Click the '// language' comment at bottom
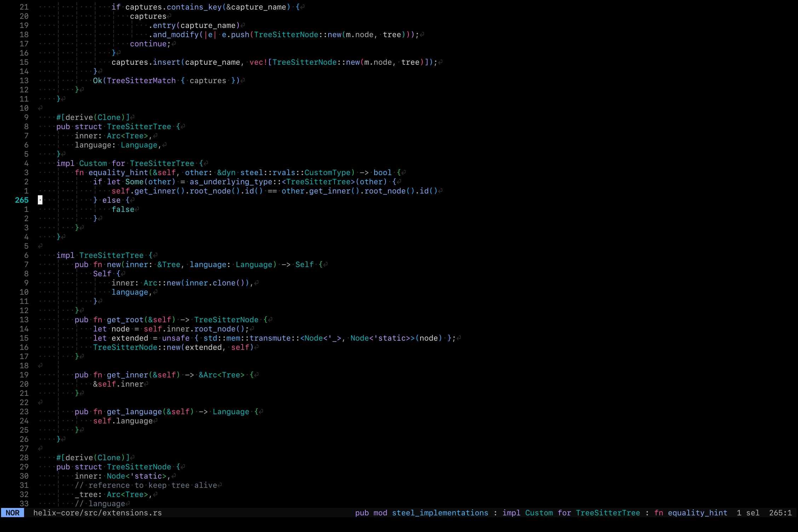The height and width of the screenshot is (532, 798). pyautogui.click(x=100, y=504)
